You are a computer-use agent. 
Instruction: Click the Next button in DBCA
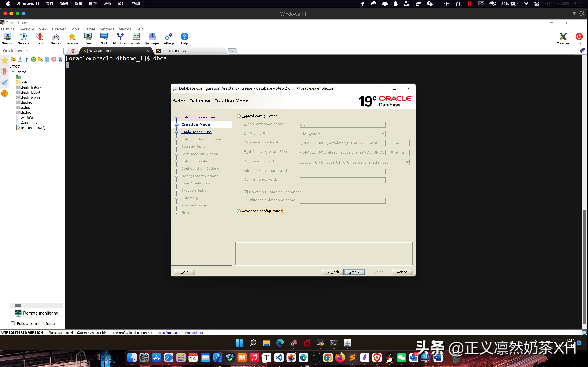354,272
